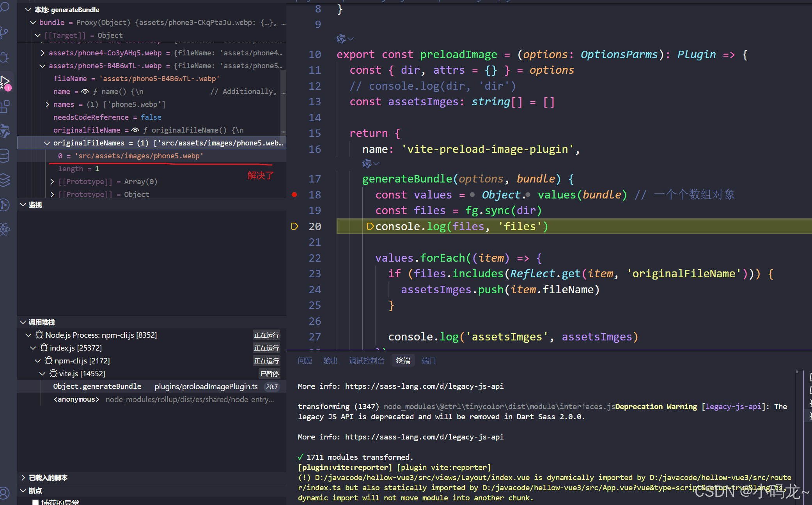Expand the assets/phone4-Co3yAHq5.webp entry

point(43,53)
